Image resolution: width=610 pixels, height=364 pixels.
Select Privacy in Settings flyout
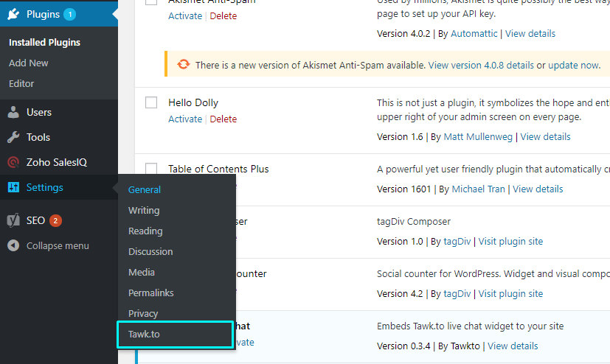click(143, 313)
